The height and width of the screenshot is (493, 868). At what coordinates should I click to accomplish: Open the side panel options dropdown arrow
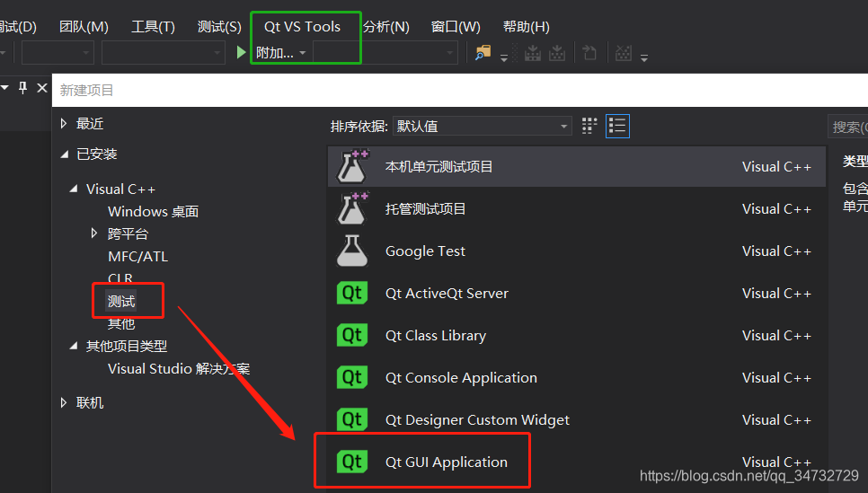tap(5, 87)
